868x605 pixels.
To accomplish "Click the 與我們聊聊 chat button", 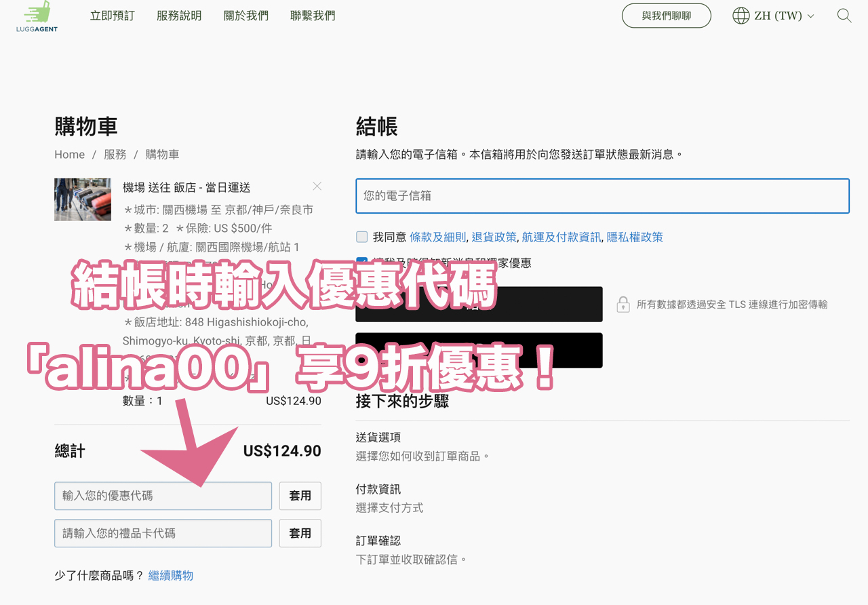I will [667, 16].
